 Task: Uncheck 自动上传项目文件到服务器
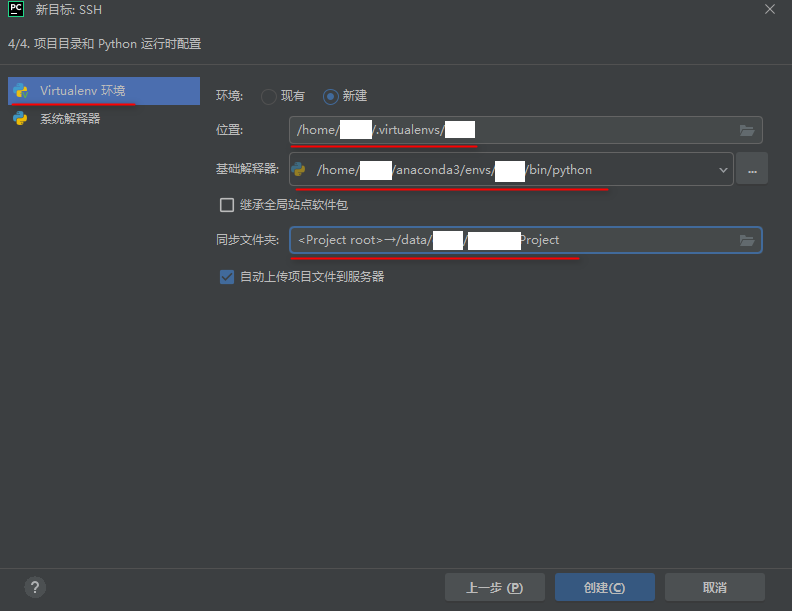(x=227, y=277)
